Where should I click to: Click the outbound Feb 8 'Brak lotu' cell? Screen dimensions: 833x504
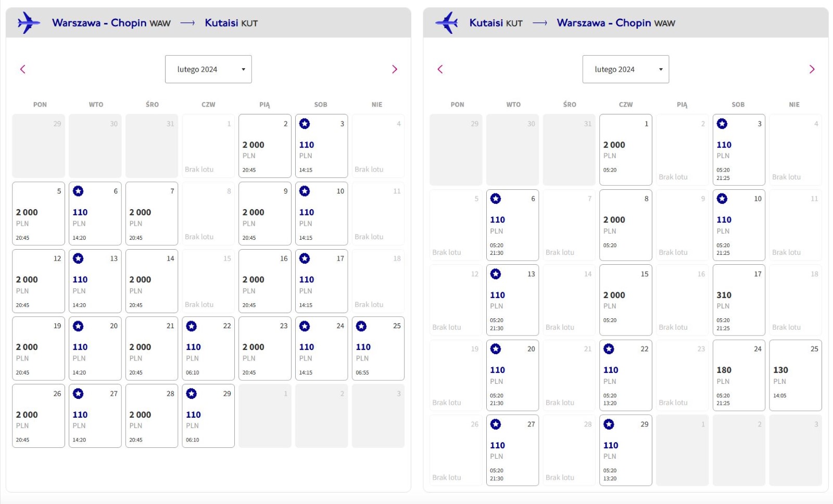point(208,213)
